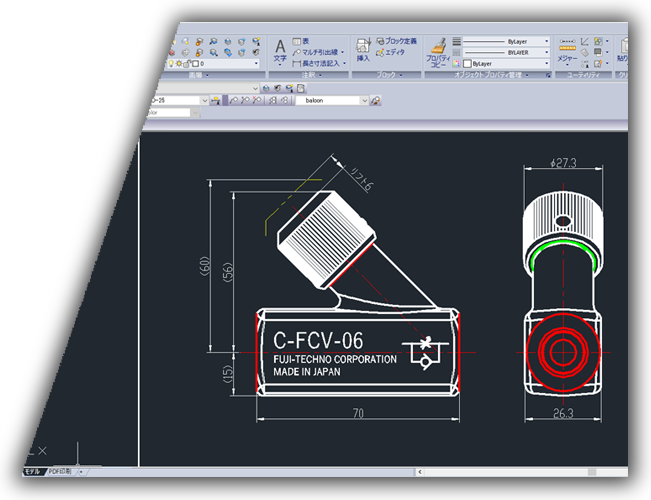Open the lineweight ByLayer dropdown
651x500 pixels.
546,41
